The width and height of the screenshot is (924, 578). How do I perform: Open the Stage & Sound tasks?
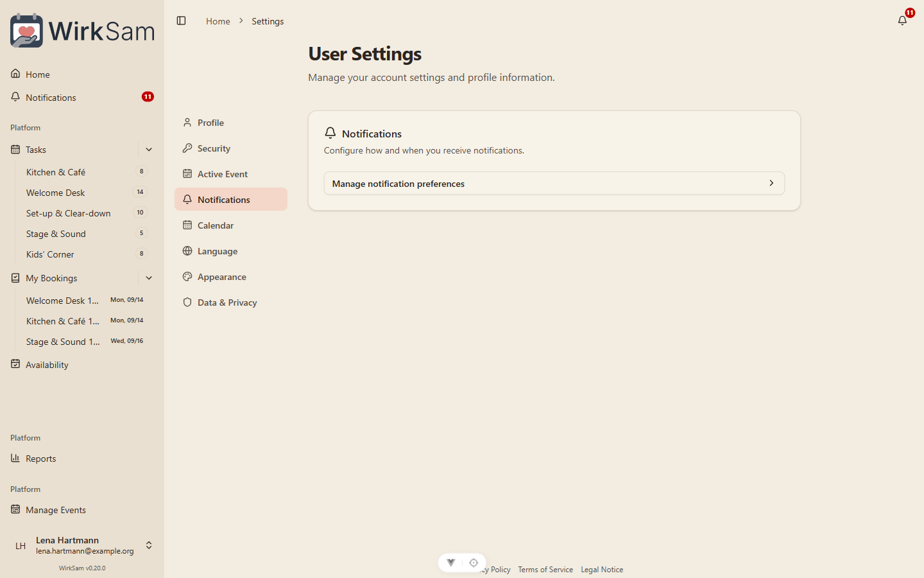point(86,233)
